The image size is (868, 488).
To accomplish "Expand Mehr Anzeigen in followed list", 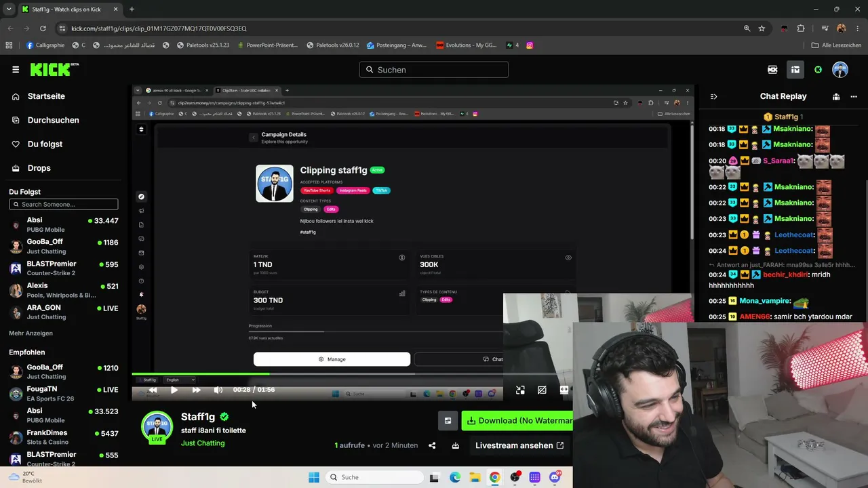I will pos(31,333).
